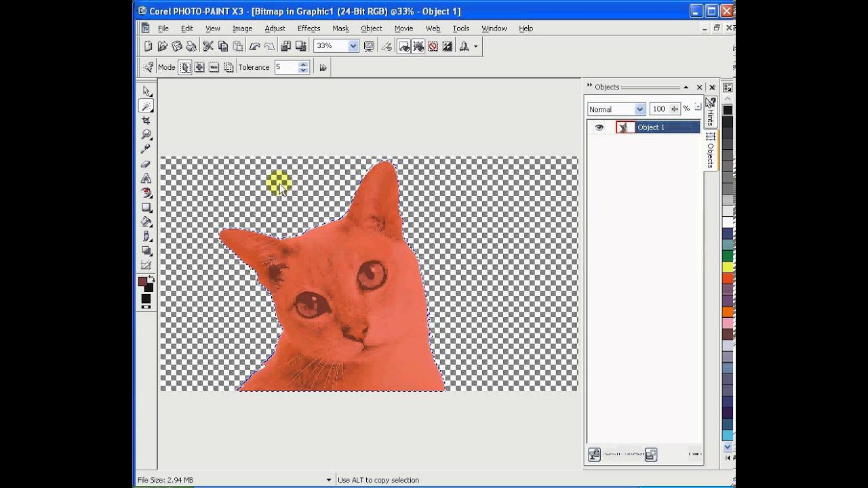Pick the yellow color swatch in palette
The height and width of the screenshot is (488, 868).
pyautogui.click(x=728, y=267)
